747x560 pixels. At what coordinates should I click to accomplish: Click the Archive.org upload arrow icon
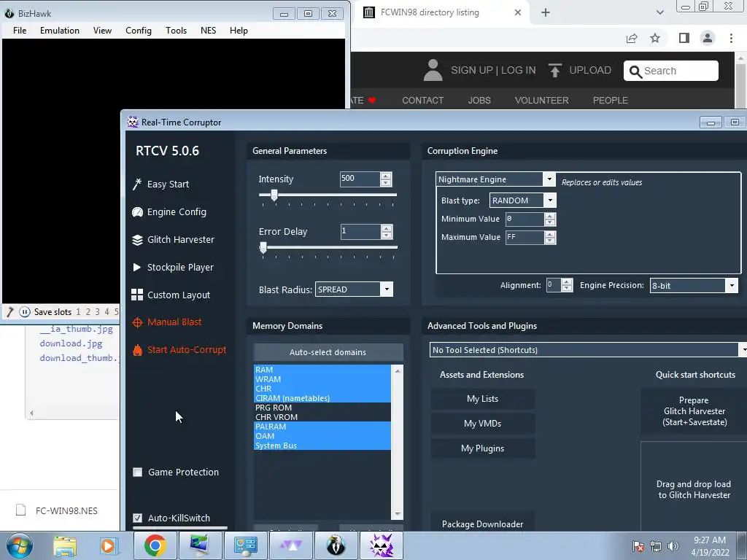[x=554, y=70]
